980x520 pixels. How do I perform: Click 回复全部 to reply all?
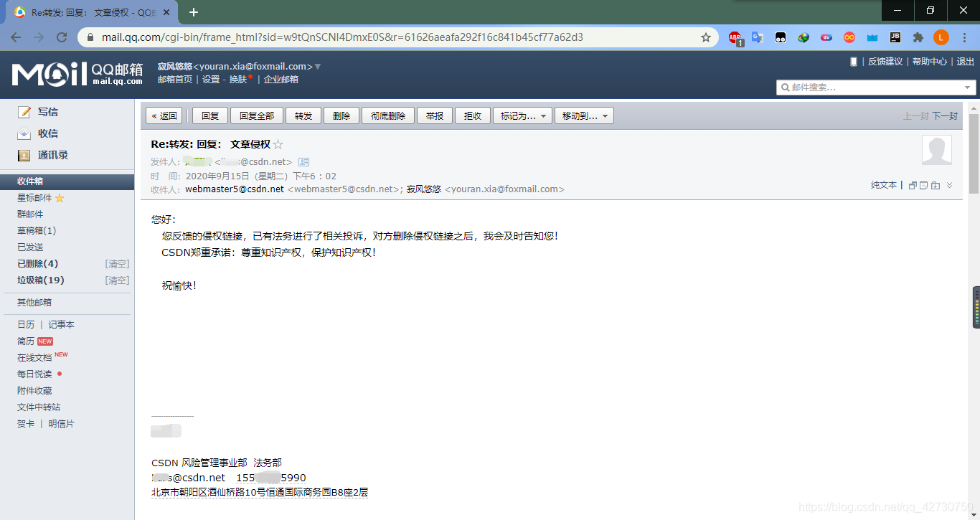(257, 116)
